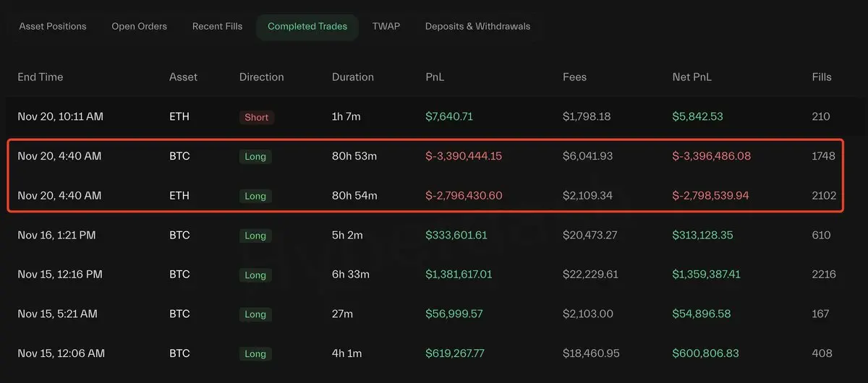Select the Recent Fills tab

tap(217, 27)
